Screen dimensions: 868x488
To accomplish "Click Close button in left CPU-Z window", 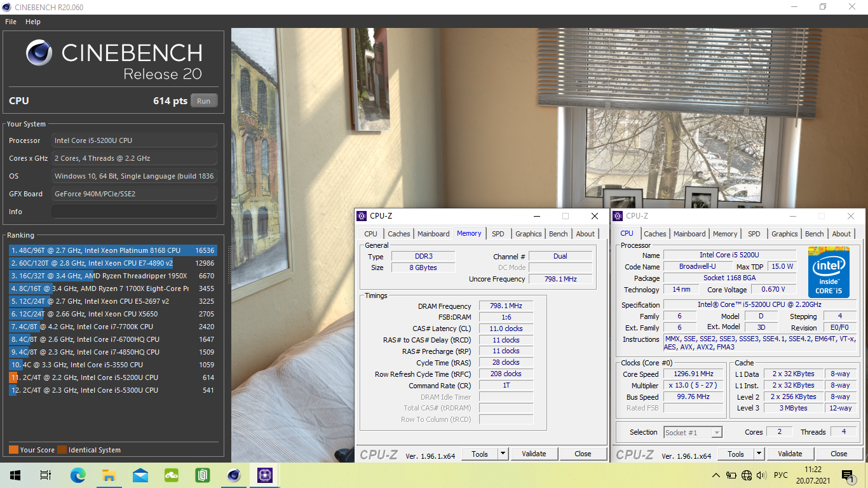I will 583,454.
